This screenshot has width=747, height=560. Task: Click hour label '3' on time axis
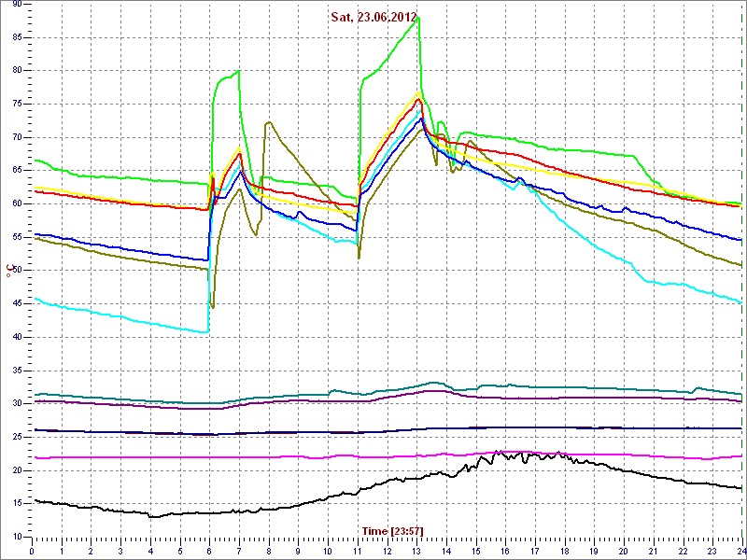(x=120, y=549)
